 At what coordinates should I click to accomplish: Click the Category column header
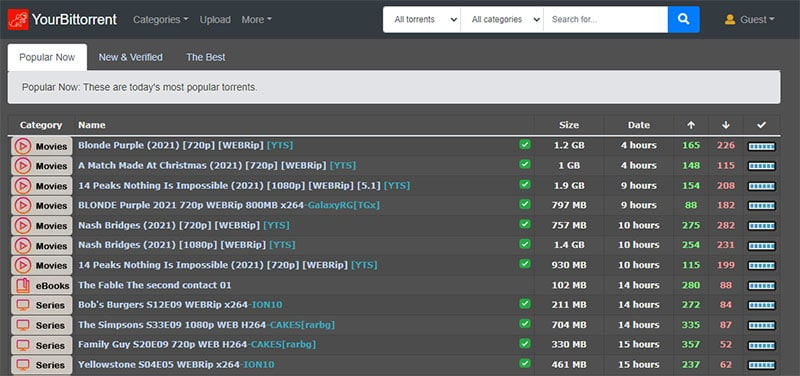point(41,125)
